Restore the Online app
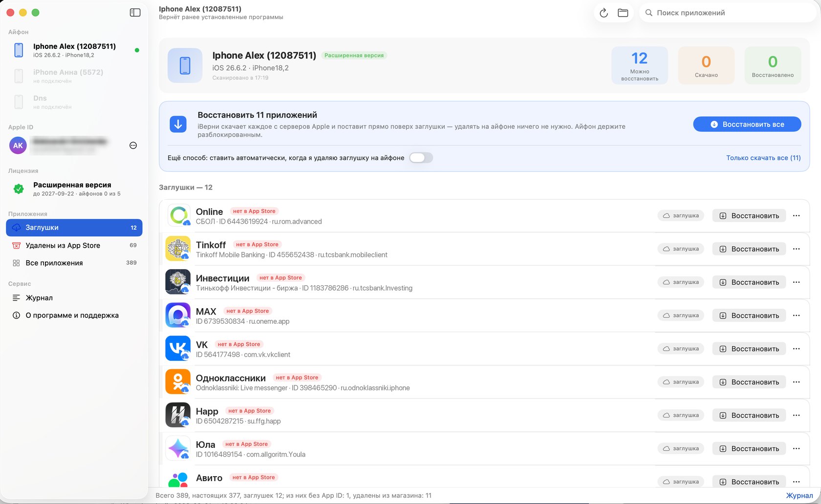 (x=749, y=215)
